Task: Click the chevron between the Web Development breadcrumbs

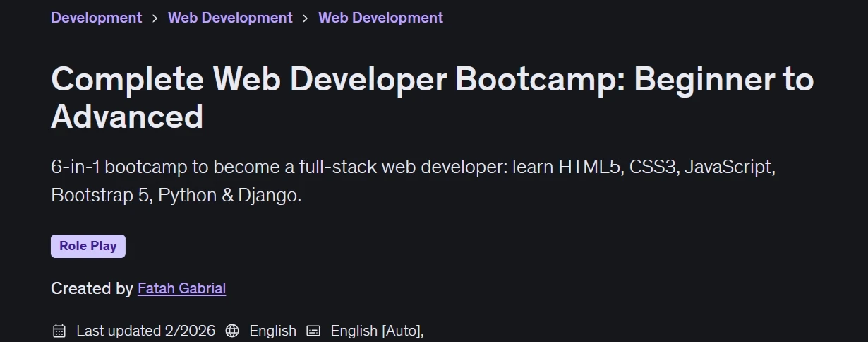Action: [306, 18]
